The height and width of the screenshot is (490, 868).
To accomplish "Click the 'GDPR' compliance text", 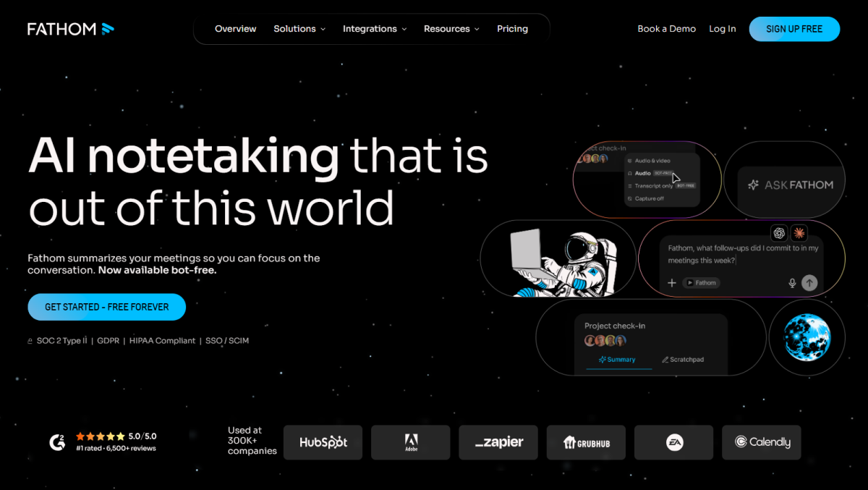I will 109,341.
